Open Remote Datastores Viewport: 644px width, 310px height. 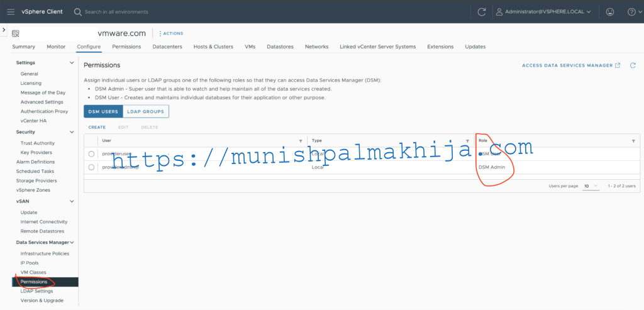(42, 231)
